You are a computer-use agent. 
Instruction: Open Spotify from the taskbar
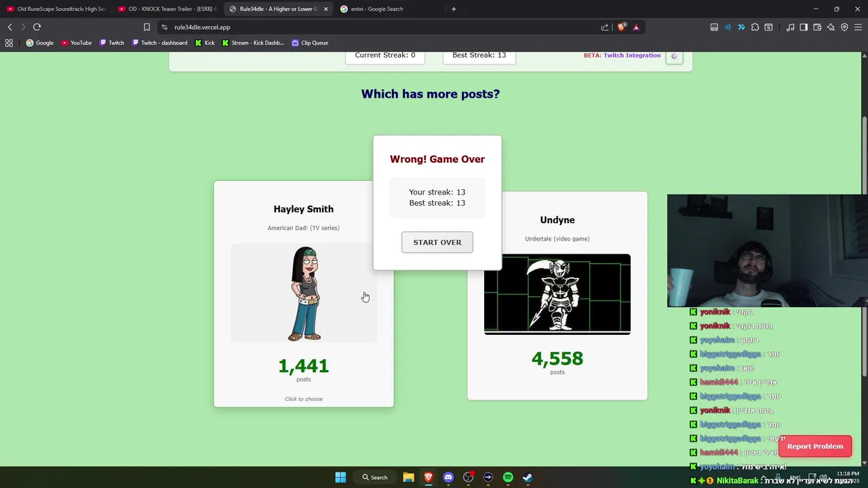pyautogui.click(x=508, y=477)
